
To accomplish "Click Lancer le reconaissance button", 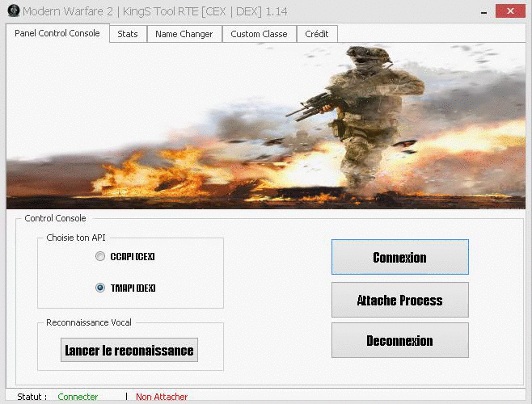I will [129, 350].
